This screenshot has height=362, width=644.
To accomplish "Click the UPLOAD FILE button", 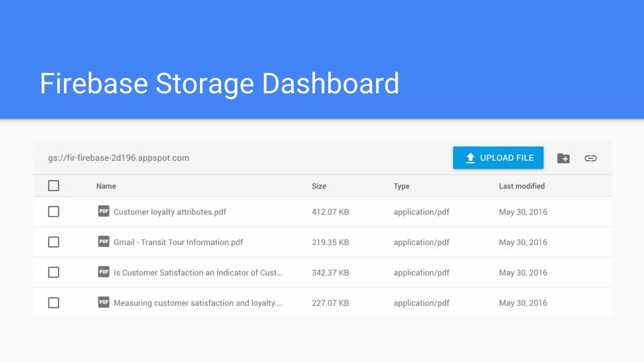I will pyautogui.click(x=498, y=158).
